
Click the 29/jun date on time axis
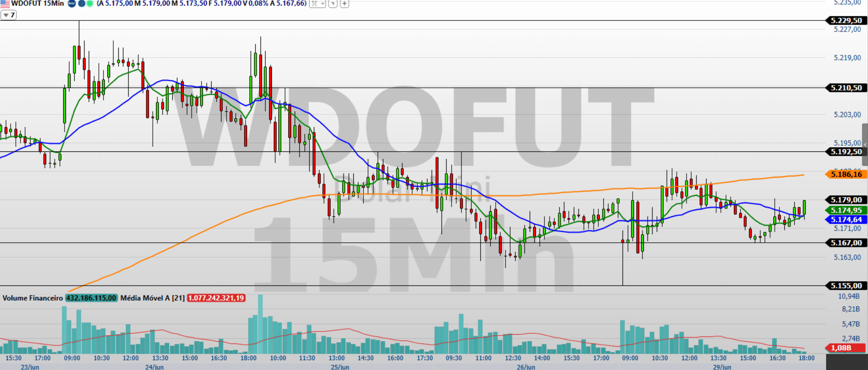722,367
